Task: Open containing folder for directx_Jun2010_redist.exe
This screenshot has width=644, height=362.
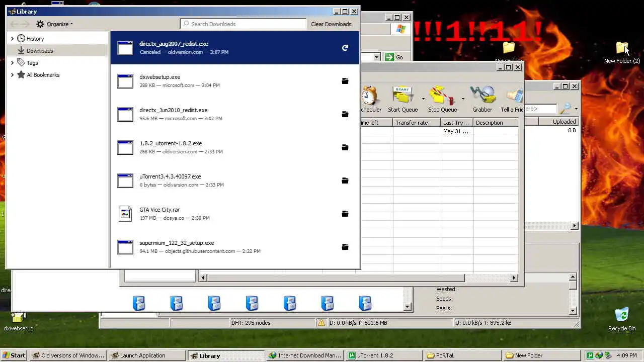Action: click(345, 114)
